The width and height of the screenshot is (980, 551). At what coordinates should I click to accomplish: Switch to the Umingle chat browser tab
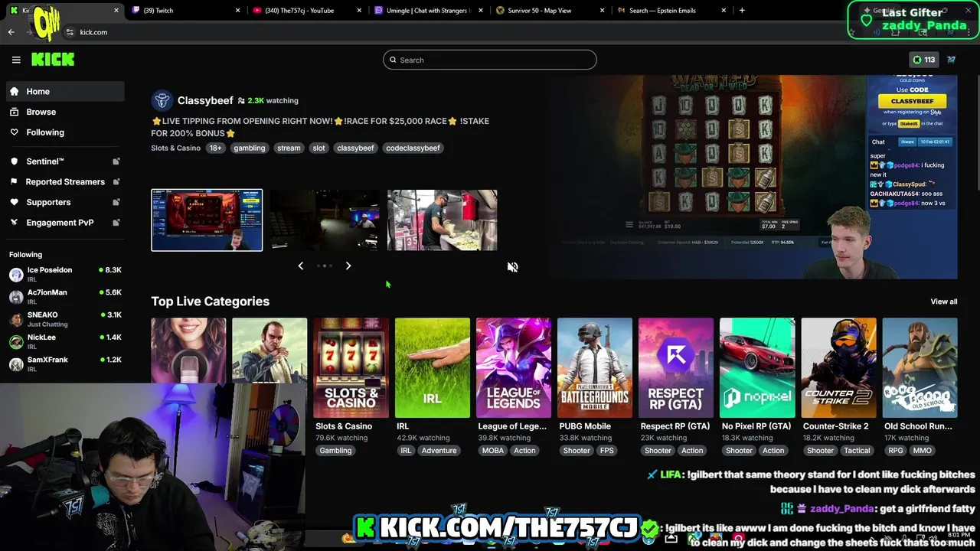coord(428,11)
